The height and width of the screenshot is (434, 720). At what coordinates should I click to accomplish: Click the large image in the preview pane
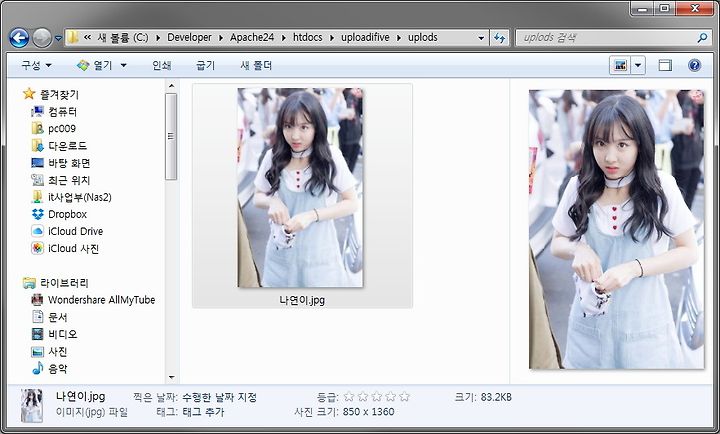tap(616, 229)
